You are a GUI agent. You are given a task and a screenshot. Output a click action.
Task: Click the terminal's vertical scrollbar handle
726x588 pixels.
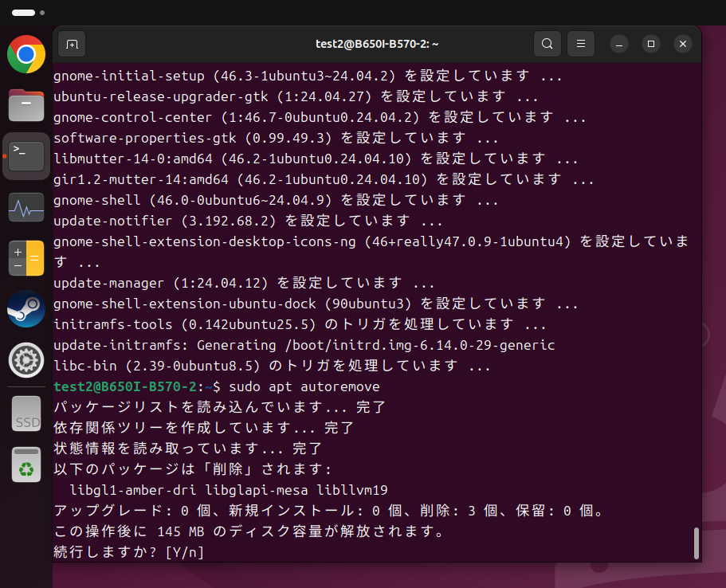(696, 543)
